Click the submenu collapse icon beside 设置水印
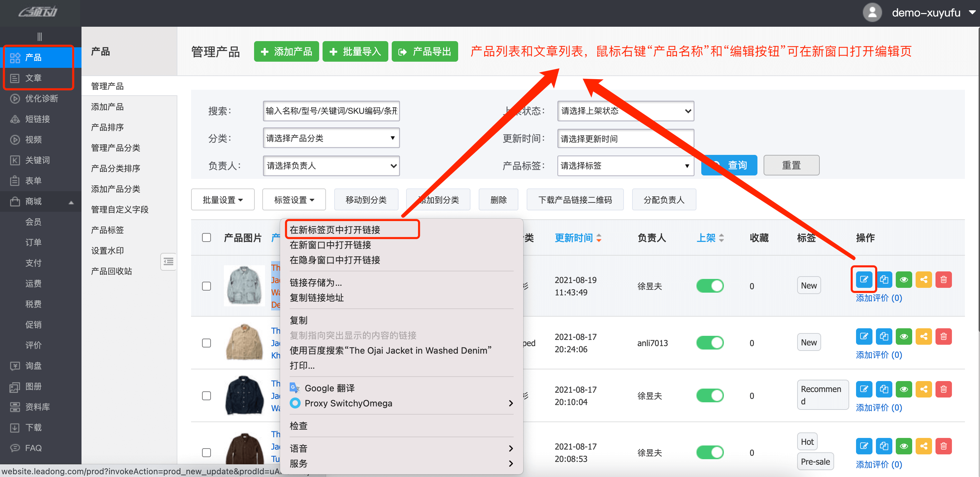980x477 pixels. point(168,261)
